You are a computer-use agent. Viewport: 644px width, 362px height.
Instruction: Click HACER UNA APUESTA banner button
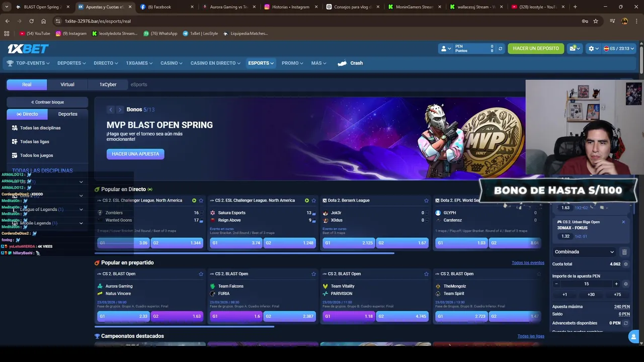[135, 154]
